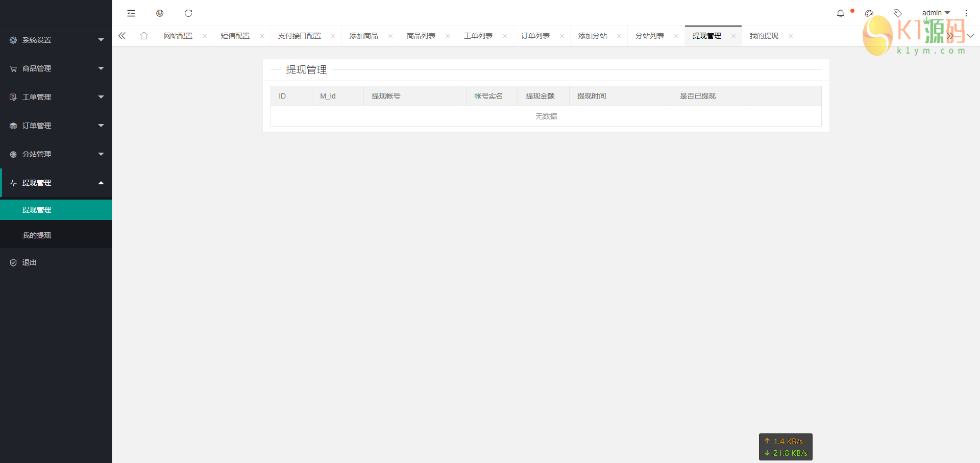Expand the 工单管理 menu arrow

click(101, 97)
